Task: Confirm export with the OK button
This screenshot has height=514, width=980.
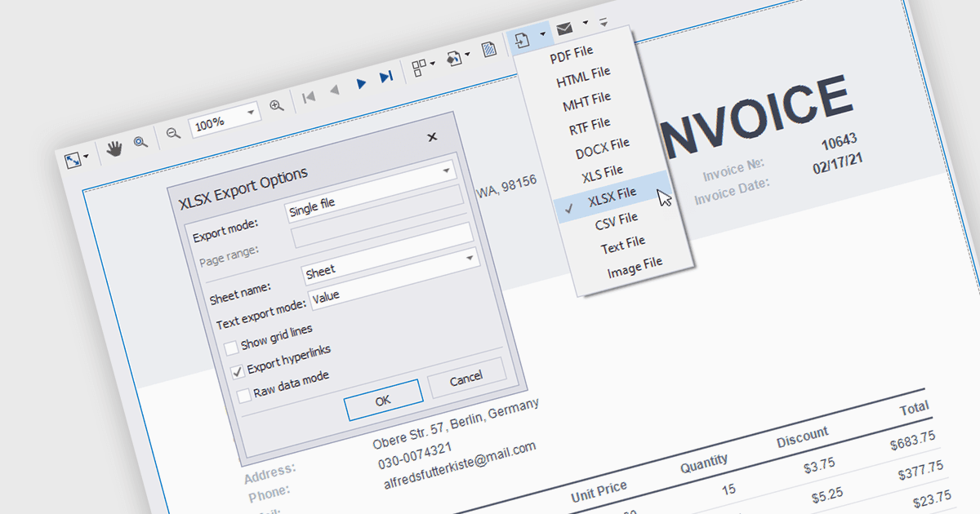Action: pos(383,400)
